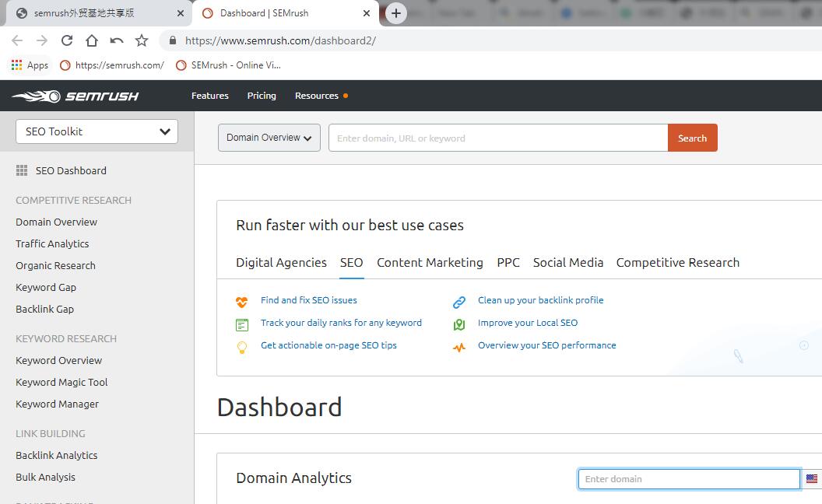Open the SEO Toolkit dropdown

97,131
